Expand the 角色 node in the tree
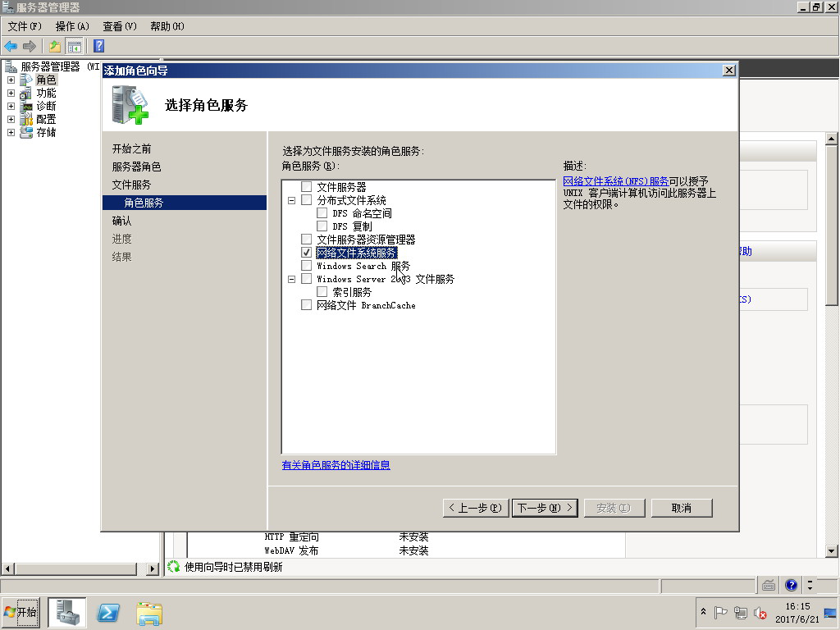 pyautogui.click(x=11, y=80)
